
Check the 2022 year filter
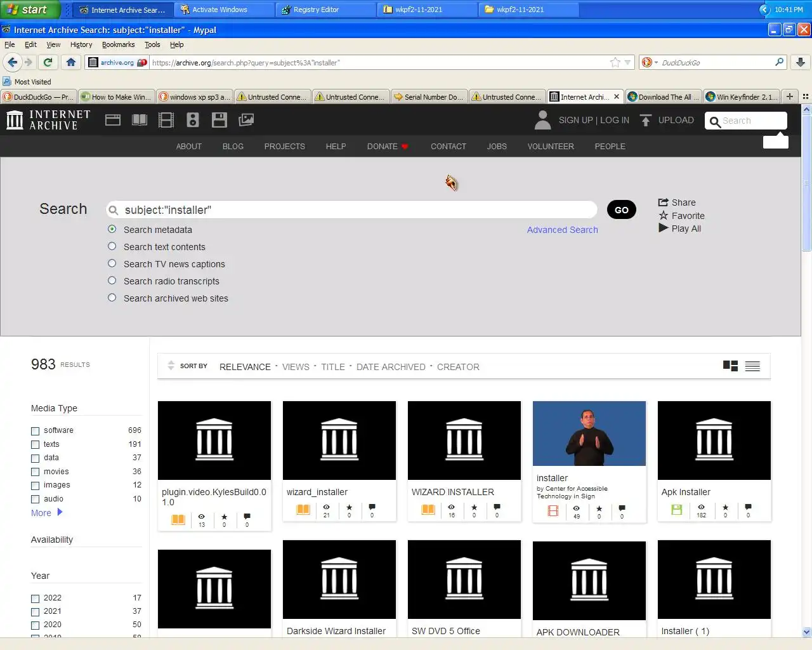(36, 598)
